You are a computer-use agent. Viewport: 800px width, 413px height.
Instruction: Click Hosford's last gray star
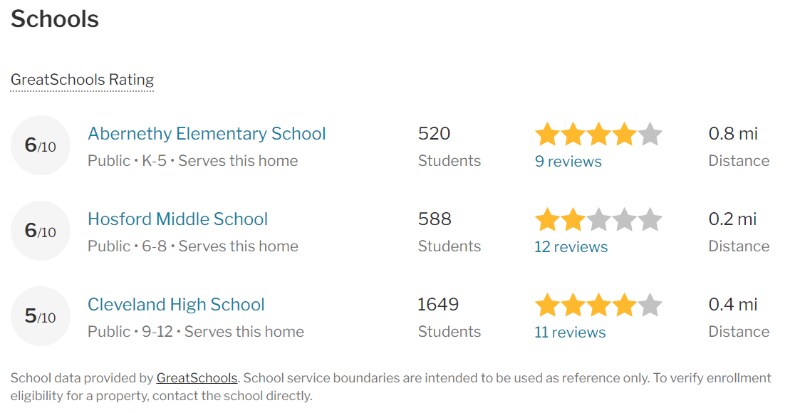coord(649,220)
